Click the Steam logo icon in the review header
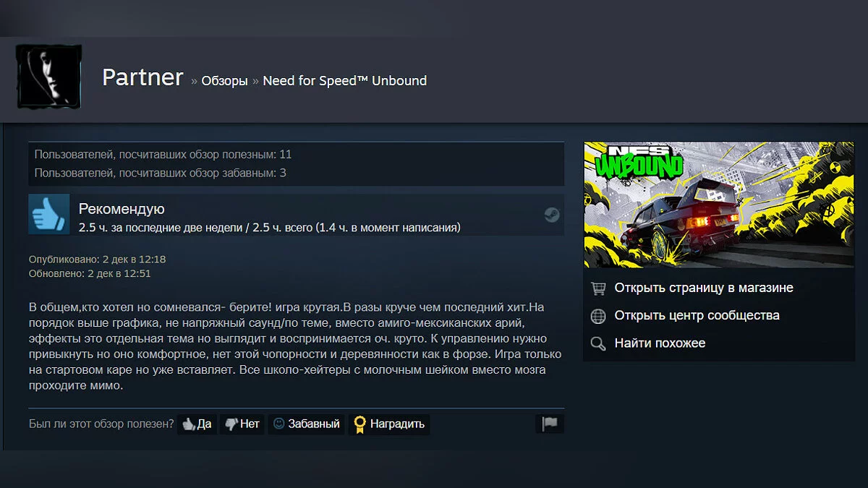Screen dimensions: 868x488 tap(552, 215)
